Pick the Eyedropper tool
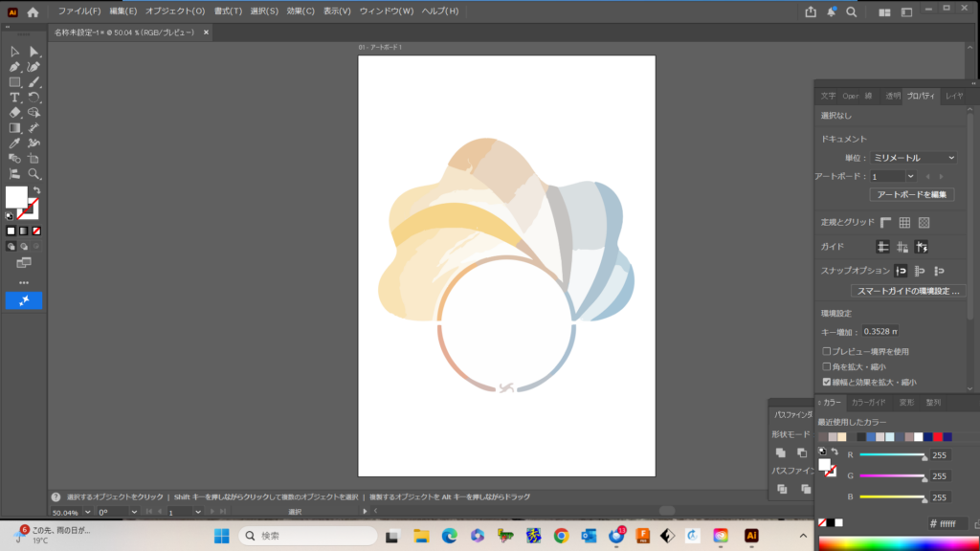The height and width of the screenshot is (551, 980). click(x=14, y=143)
